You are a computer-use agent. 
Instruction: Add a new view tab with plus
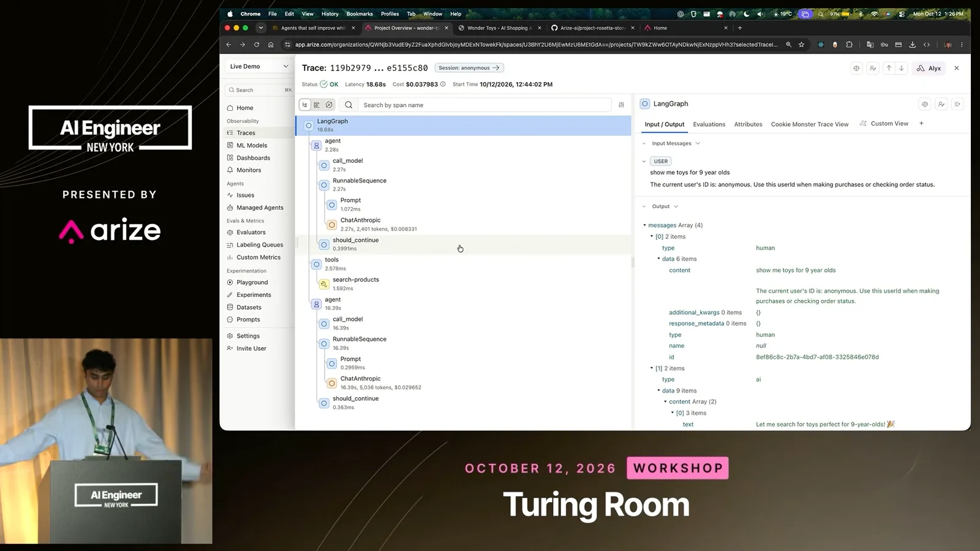pyautogui.click(x=921, y=124)
